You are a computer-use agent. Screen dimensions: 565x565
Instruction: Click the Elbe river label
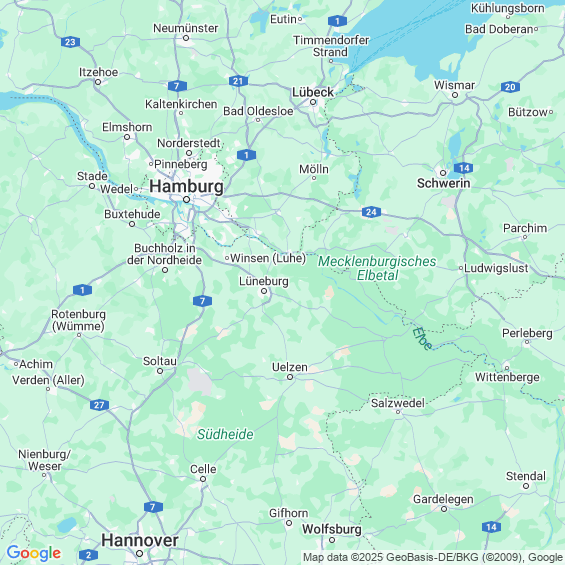pyautogui.click(x=422, y=338)
